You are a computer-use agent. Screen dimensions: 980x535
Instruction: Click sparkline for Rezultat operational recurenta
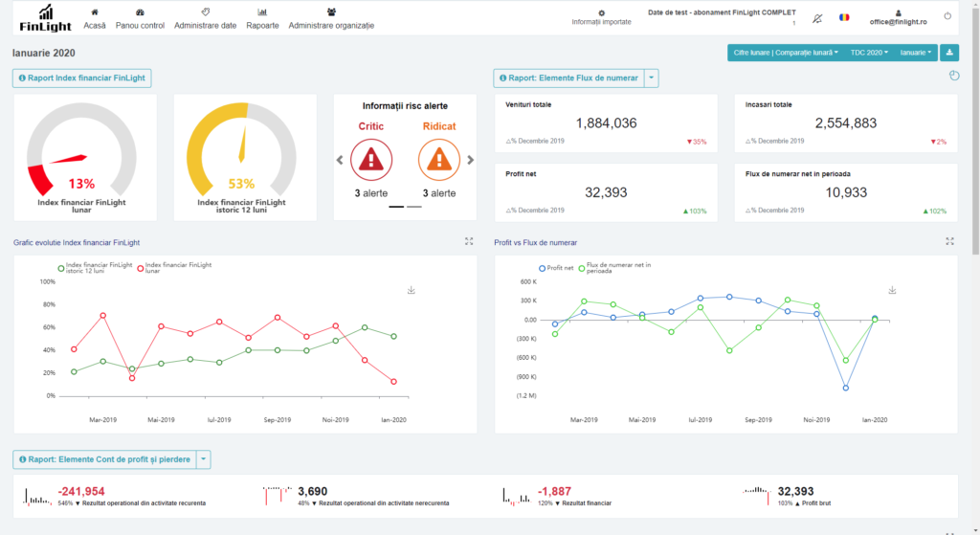coord(37,497)
